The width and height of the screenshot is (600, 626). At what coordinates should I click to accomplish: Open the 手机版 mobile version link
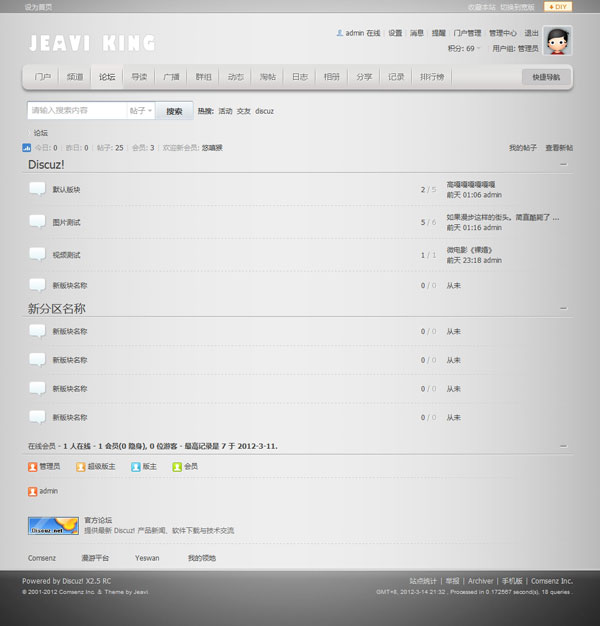click(512, 581)
